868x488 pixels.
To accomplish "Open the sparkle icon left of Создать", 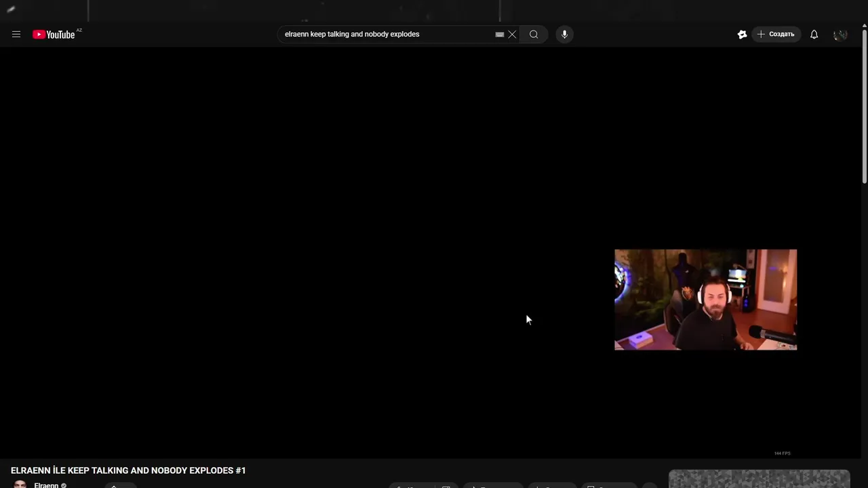I will 742,35.
